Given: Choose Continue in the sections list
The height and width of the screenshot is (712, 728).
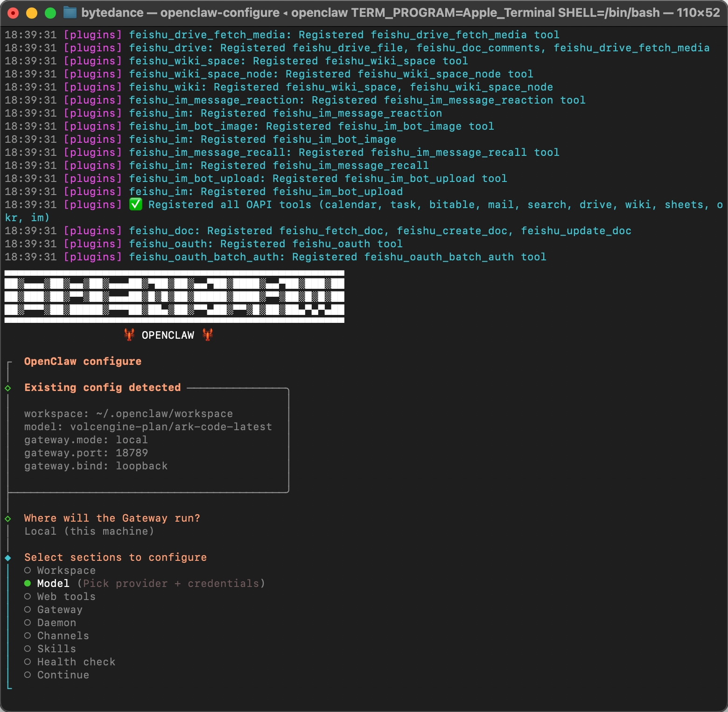Looking at the screenshot, I should click(x=28, y=675).
